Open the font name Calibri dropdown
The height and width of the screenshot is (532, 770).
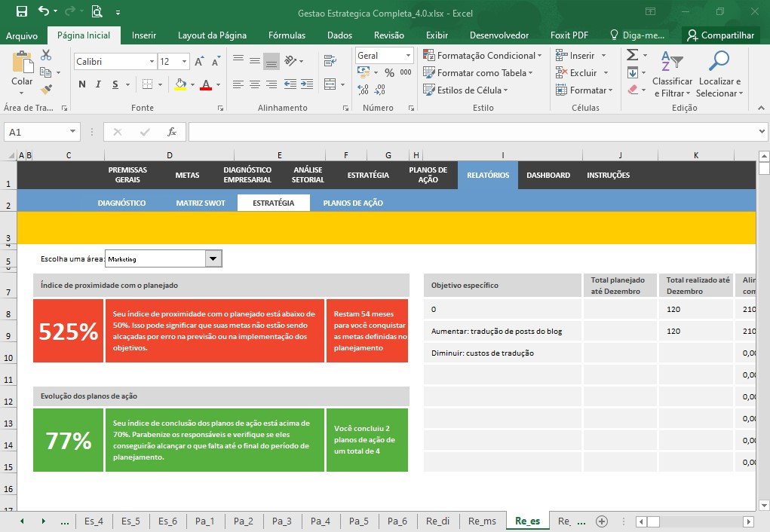(x=152, y=61)
